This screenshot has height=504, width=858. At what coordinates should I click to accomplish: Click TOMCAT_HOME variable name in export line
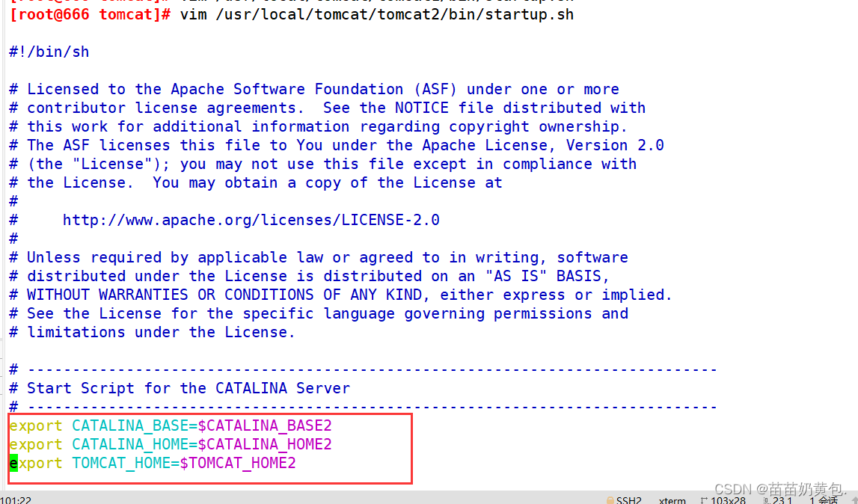121,463
